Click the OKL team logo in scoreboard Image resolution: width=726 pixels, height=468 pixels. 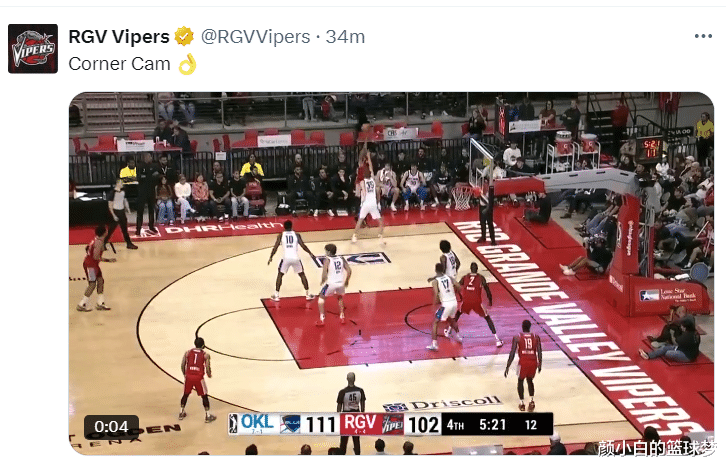(290, 424)
